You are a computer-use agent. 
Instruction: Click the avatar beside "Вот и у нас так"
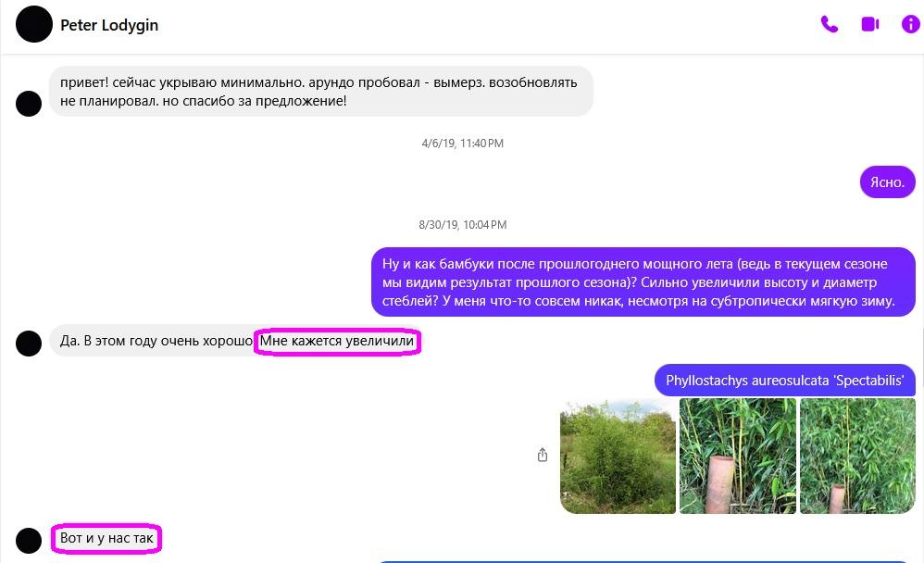point(29,540)
